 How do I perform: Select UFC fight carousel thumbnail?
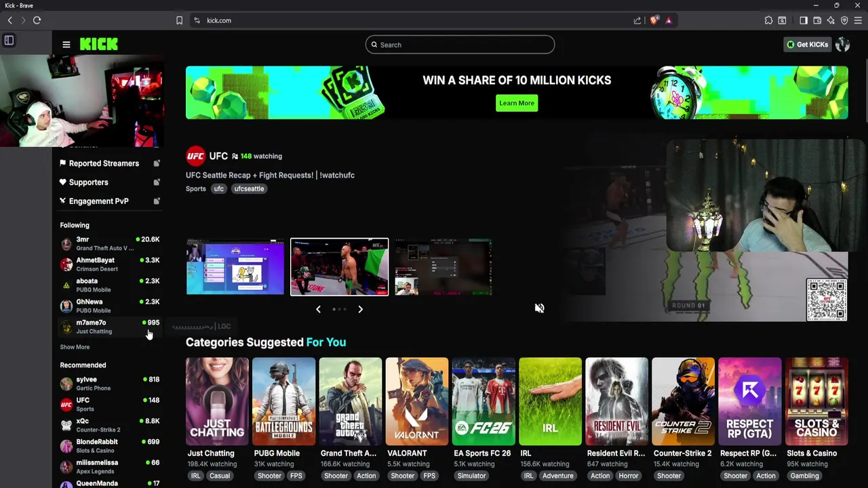click(x=339, y=267)
